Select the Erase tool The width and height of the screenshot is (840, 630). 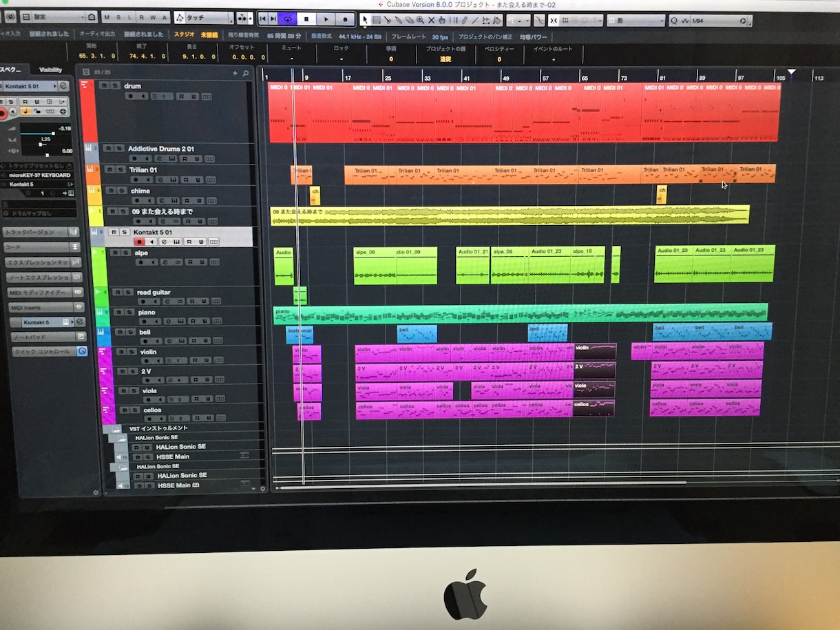[x=409, y=20]
